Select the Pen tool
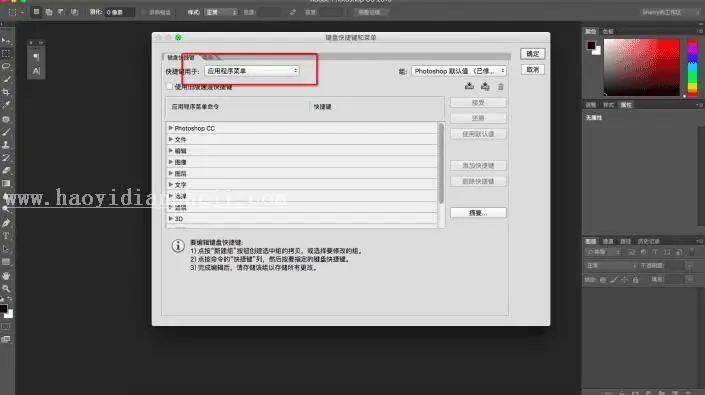 tap(6, 223)
